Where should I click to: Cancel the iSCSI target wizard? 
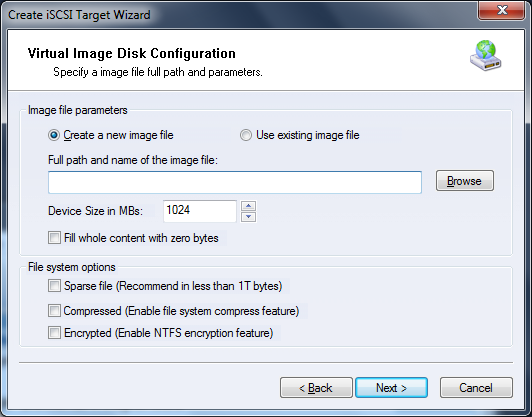click(476, 387)
